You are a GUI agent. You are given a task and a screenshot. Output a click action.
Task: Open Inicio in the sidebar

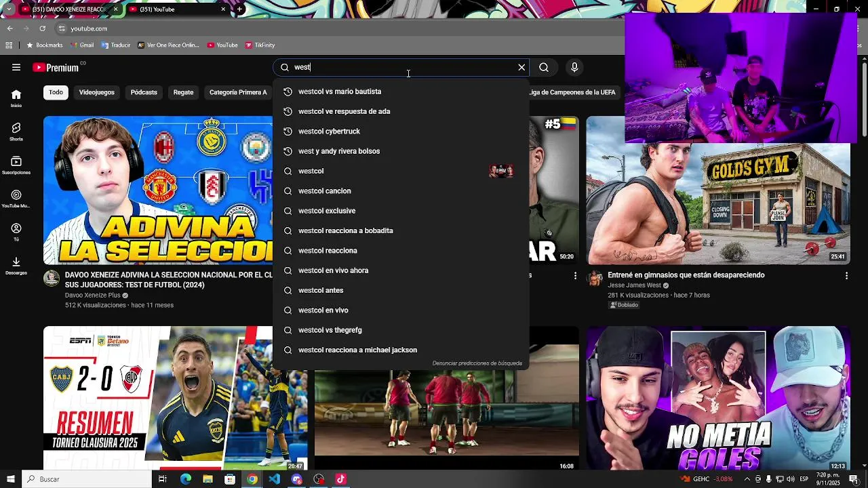[16, 98]
